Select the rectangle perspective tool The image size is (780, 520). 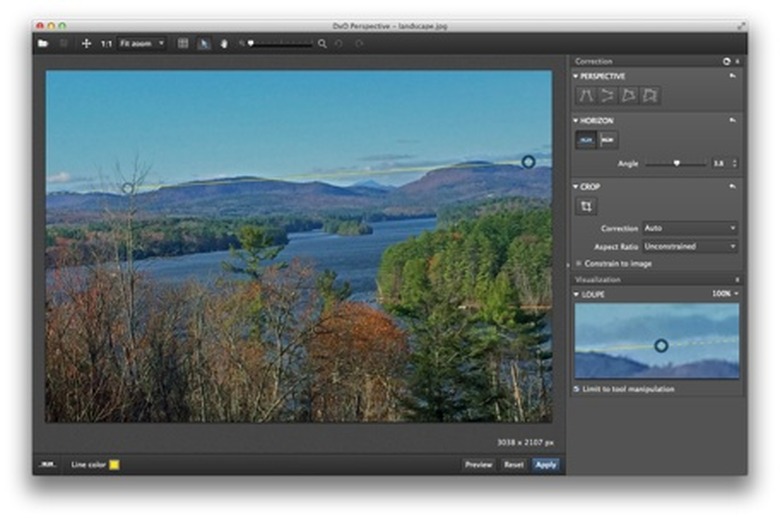click(650, 95)
